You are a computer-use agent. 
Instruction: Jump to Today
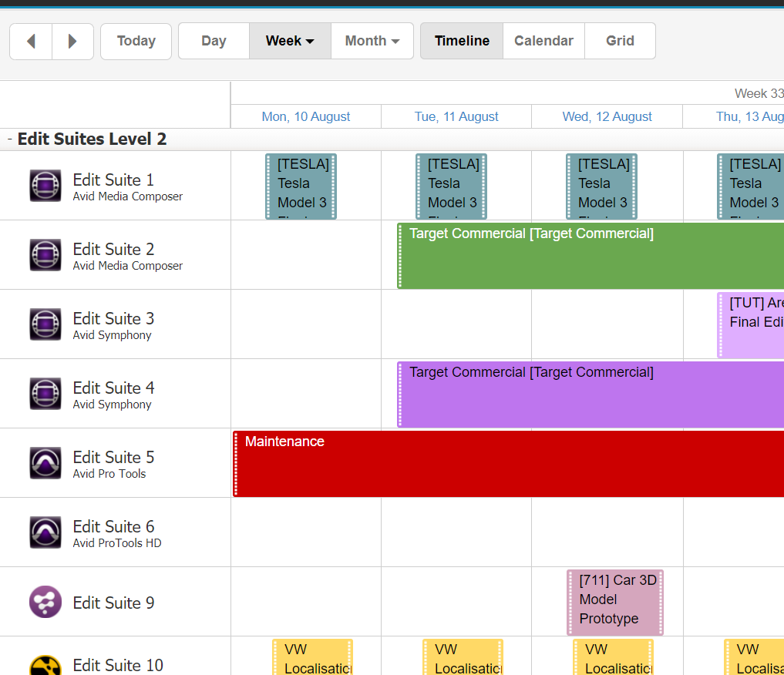pyautogui.click(x=136, y=42)
